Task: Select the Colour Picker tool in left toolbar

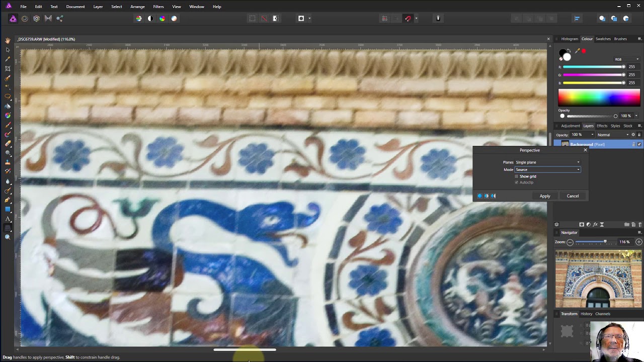Action: click(8, 59)
